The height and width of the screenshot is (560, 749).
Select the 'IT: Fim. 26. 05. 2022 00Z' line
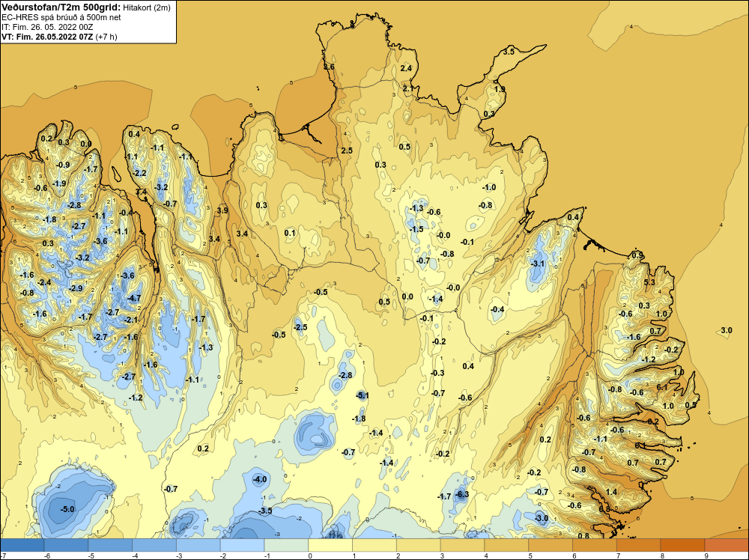click(47, 27)
